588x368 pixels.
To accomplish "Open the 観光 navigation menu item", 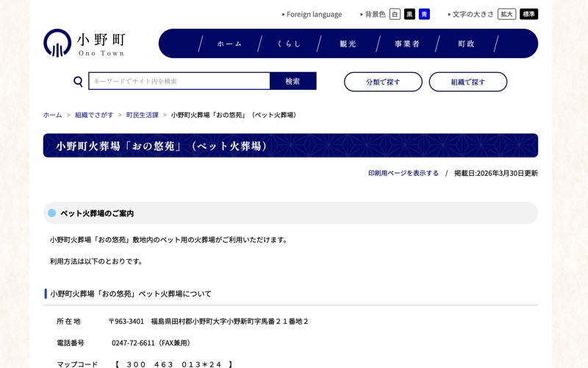I will (x=348, y=43).
